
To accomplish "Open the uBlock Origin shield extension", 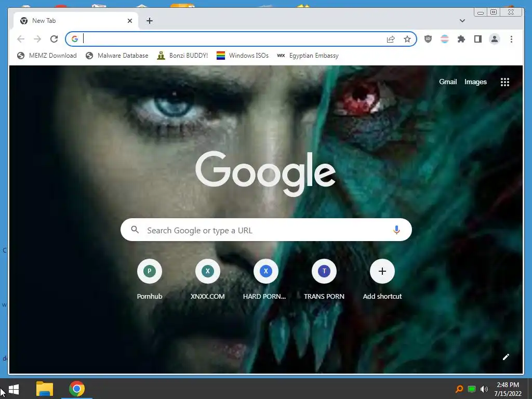I will click(428, 39).
